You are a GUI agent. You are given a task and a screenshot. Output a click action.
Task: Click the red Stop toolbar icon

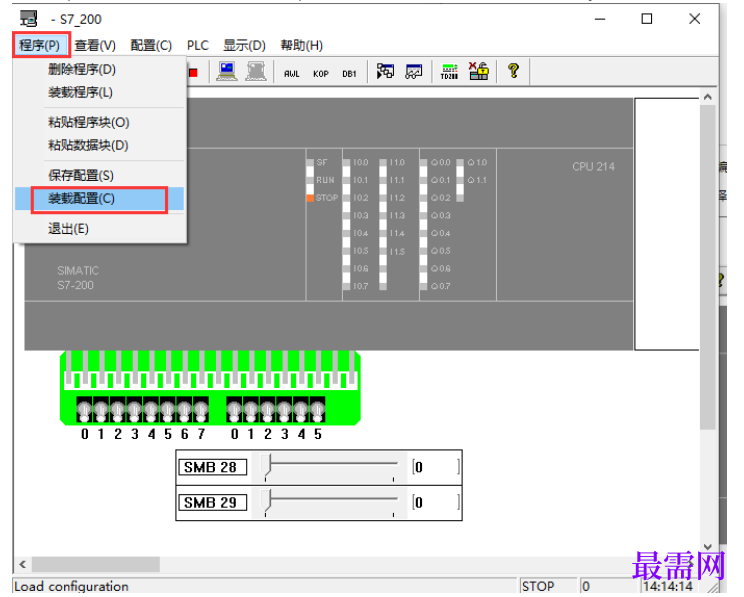193,73
